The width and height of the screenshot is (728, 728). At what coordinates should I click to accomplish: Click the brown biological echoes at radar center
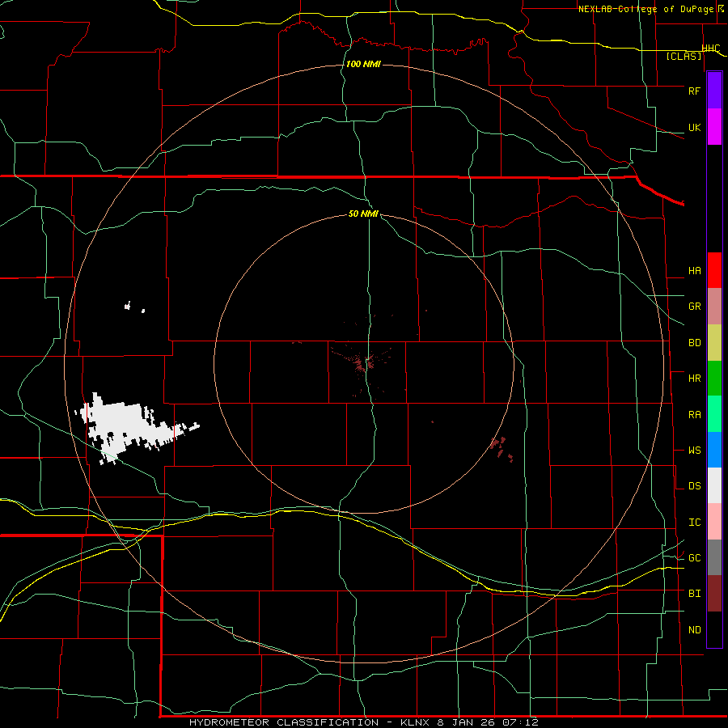pyautogui.click(x=363, y=363)
